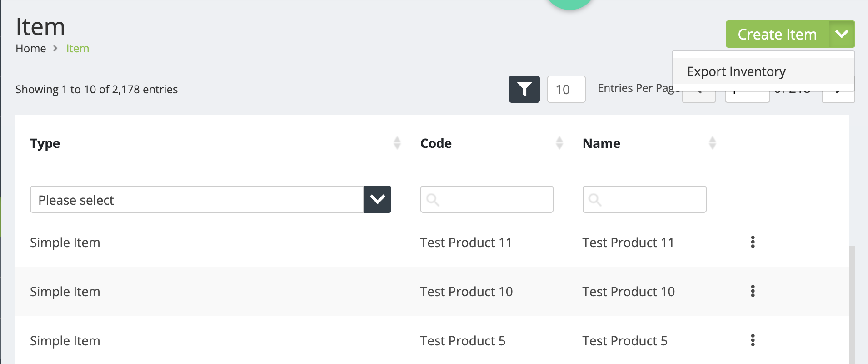Image resolution: width=868 pixels, height=364 pixels.
Task: Open kebab menu for Test Product 5
Action: coord(753,340)
